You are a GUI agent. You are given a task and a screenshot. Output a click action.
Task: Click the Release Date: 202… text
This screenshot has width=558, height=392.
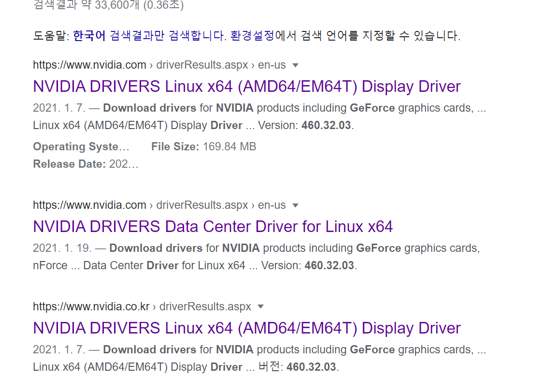pyautogui.click(x=86, y=164)
